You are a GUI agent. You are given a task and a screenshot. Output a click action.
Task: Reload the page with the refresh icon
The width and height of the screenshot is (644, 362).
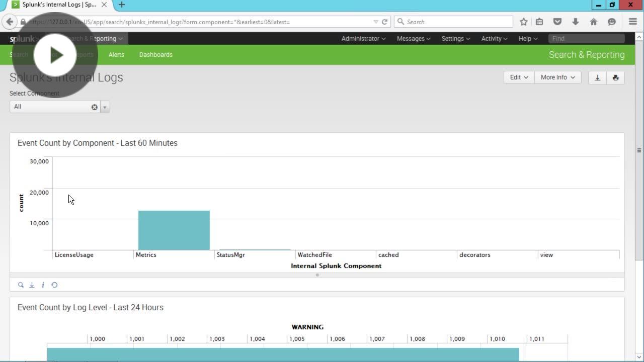tap(384, 22)
